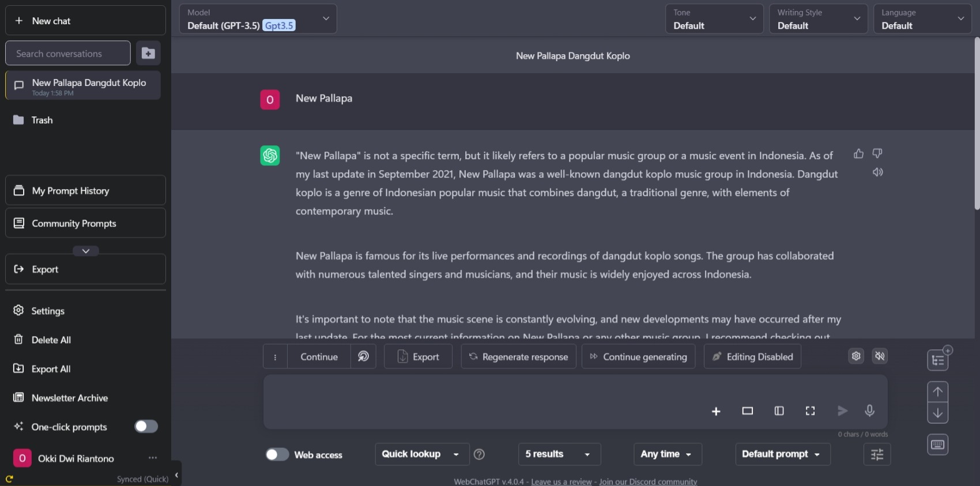This screenshot has height=486, width=980.
Task: Collapse the sidebar with the arrow handle
Action: tap(176, 474)
